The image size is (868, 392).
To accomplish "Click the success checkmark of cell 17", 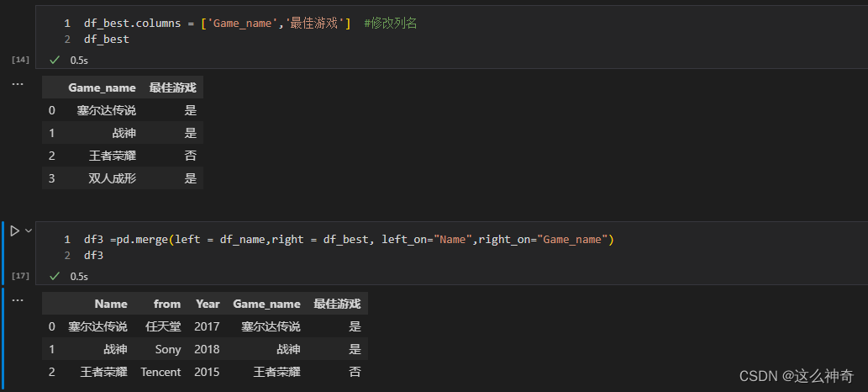I will (55, 276).
